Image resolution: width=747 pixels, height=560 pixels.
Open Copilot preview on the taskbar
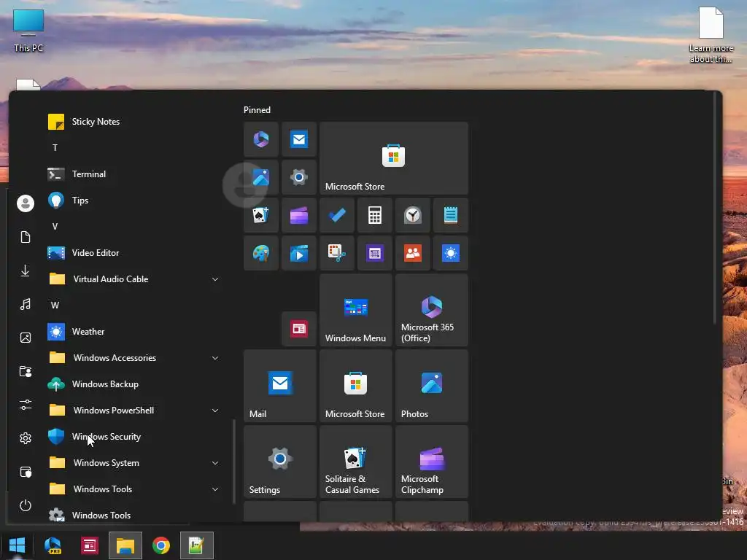click(x=53, y=545)
